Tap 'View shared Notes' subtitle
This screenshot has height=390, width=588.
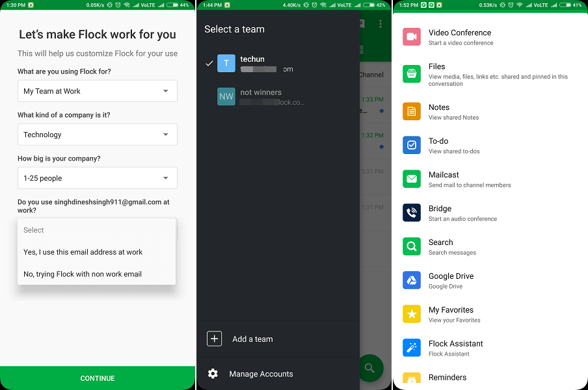[454, 118]
